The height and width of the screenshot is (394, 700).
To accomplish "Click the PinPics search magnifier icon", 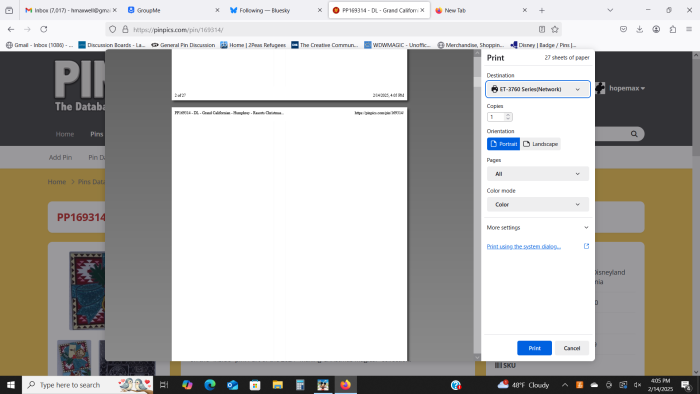I will pyautogui.click(x=634, y=134).
